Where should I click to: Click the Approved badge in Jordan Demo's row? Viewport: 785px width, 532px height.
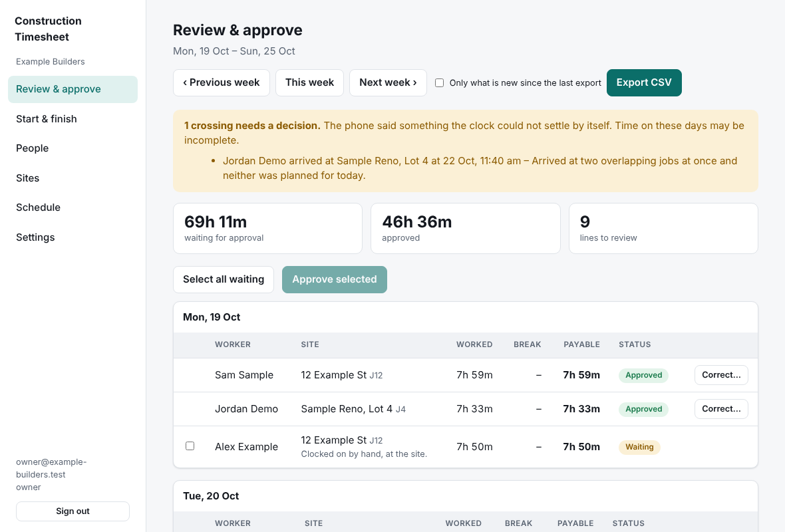643,410
